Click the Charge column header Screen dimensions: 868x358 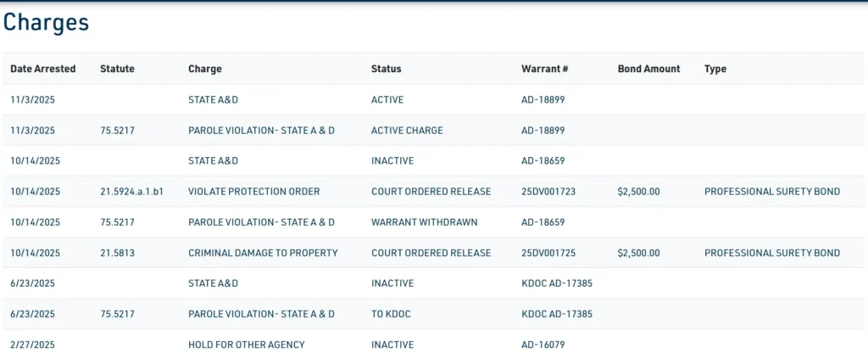[x=204, y=69]
